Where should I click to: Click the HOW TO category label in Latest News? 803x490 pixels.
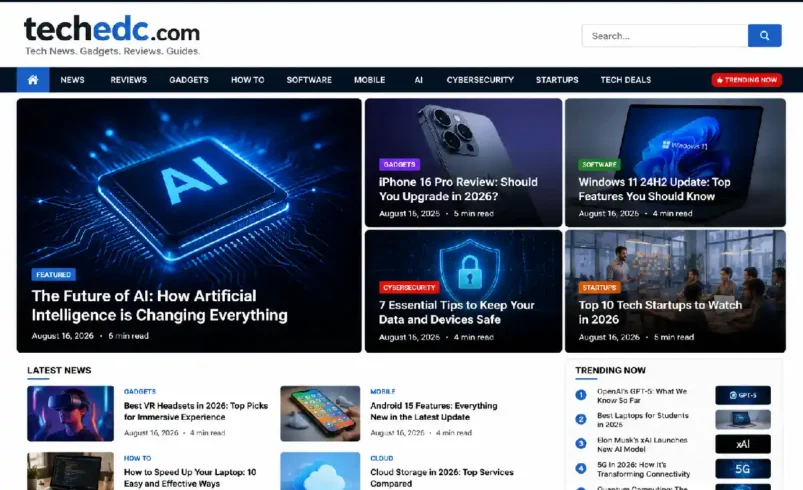137,458
